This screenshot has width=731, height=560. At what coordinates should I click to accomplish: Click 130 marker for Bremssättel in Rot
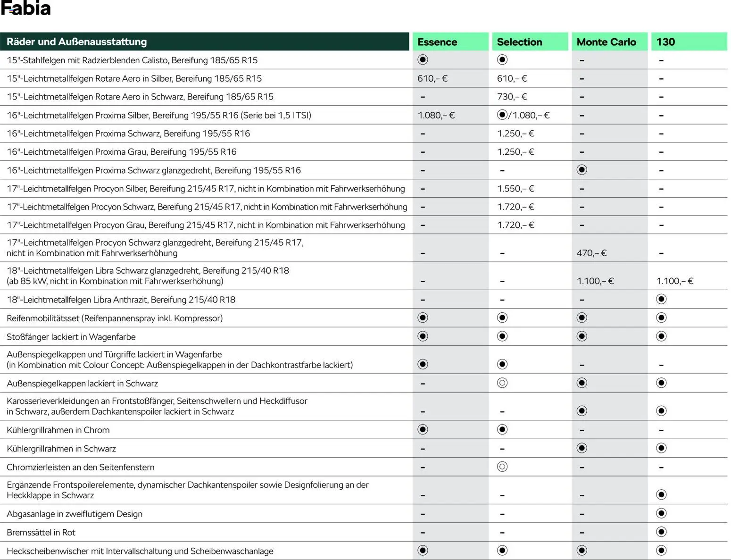(x=661, y=532)
